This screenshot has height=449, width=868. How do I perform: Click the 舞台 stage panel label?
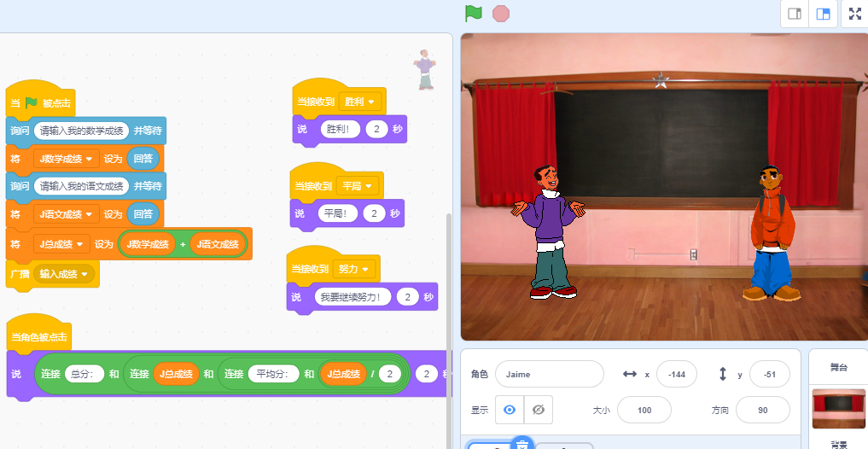839,367
